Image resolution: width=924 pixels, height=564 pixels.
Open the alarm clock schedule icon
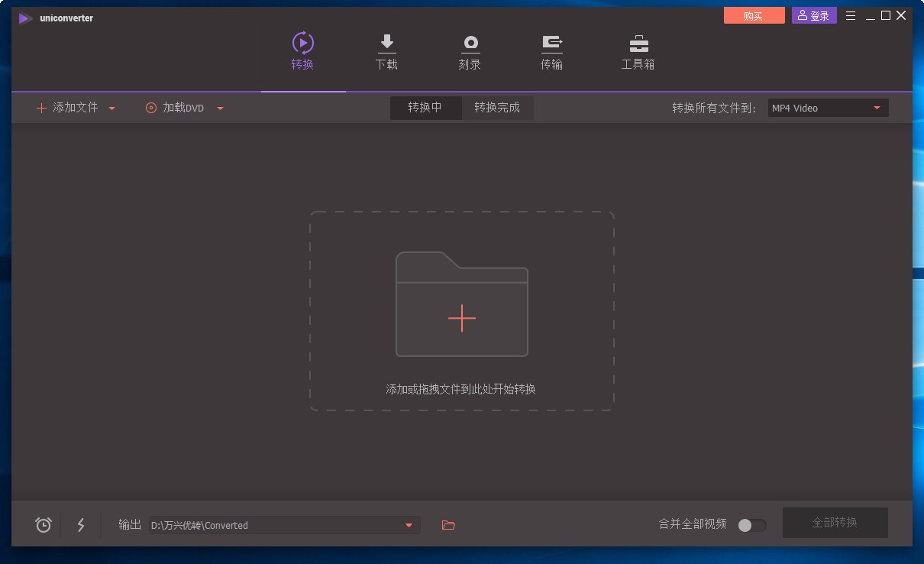(x=44, y=525)
